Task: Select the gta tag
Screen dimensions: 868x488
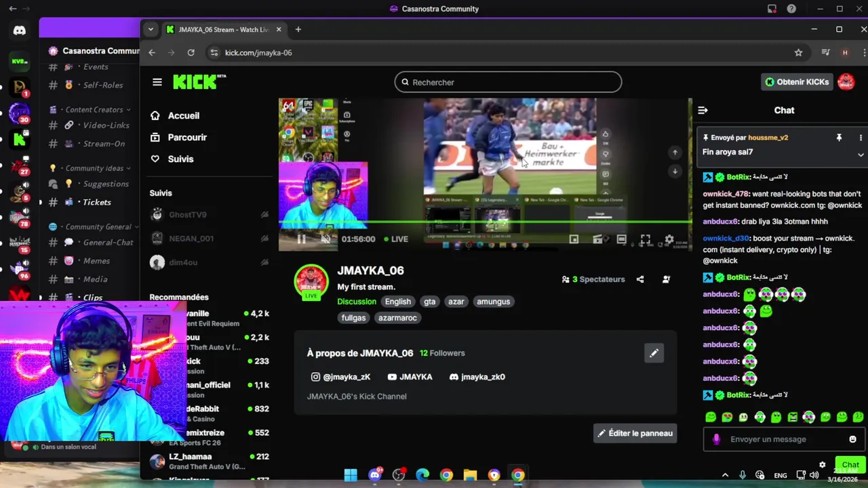Action: tap(429, 302)
